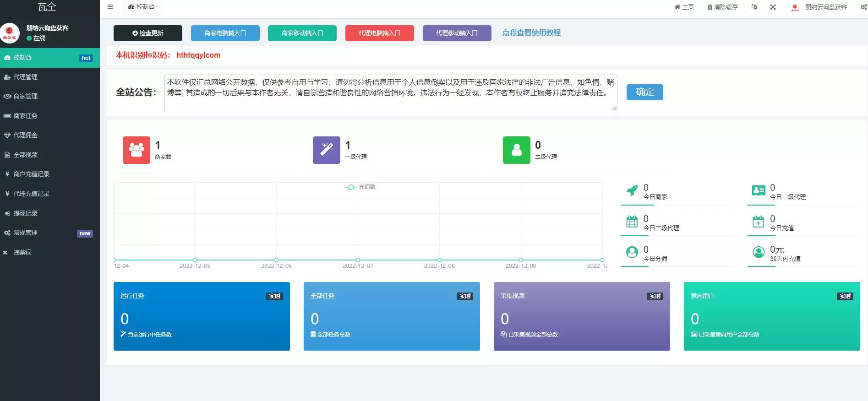Open the 点我查看使用教程 link
This screenshot has height=401, width=868.
[531, 33]
